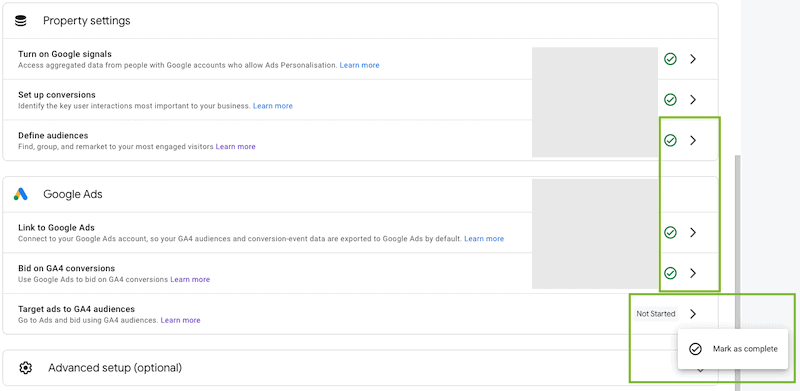Click green checkmark for Set up conversions
Screen dimensions: 800x391
[670, 100]
